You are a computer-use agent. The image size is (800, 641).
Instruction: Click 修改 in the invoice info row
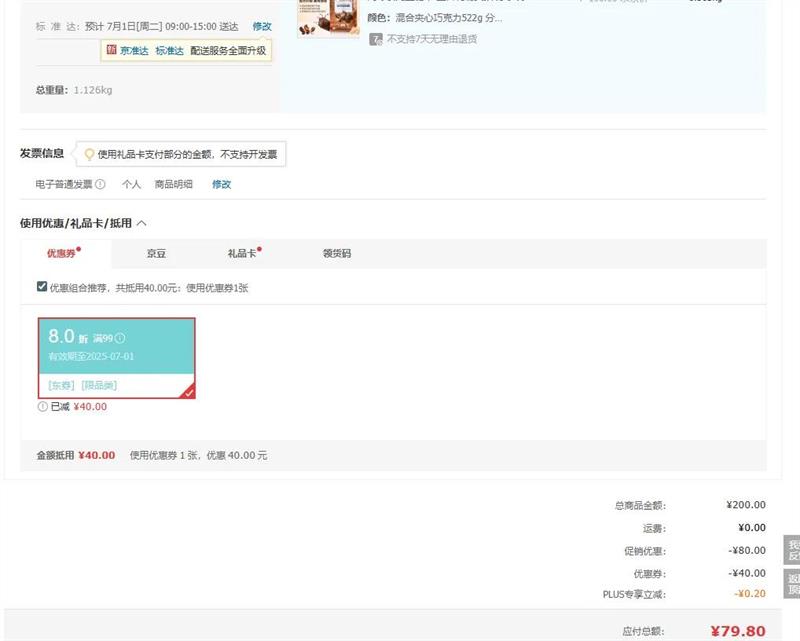point(221,185)
